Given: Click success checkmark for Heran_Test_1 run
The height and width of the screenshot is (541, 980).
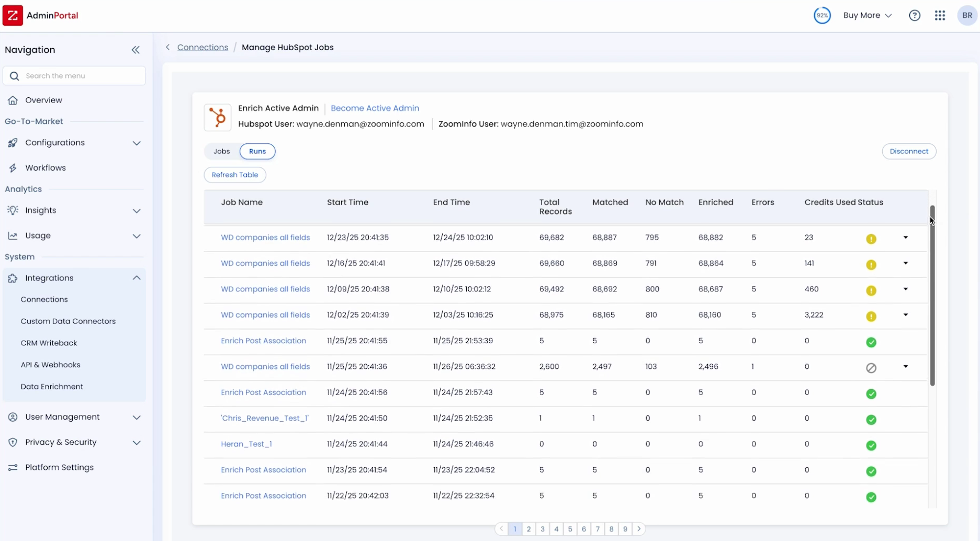Looking at the screenshot, I should point(871,445).
